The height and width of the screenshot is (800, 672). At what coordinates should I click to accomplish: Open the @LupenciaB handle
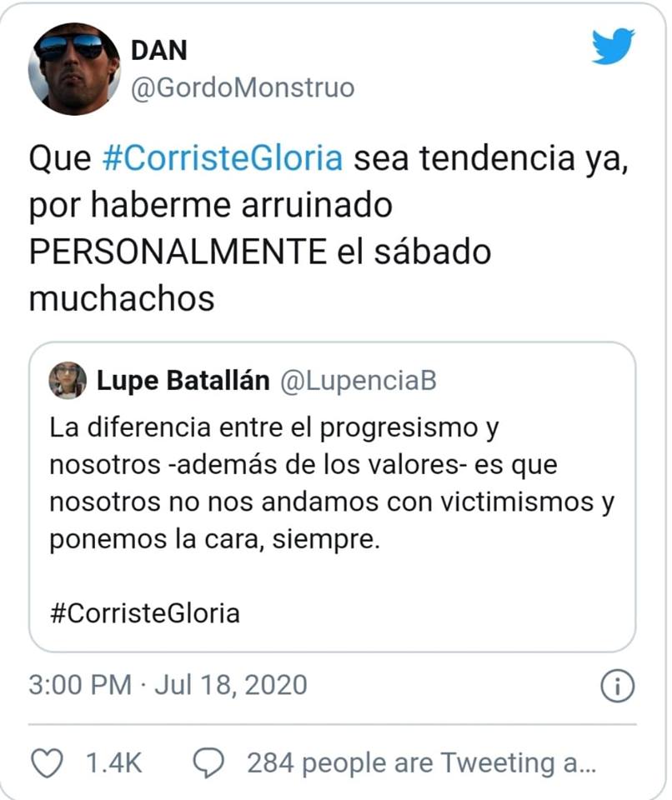click(x=358, y=381)
